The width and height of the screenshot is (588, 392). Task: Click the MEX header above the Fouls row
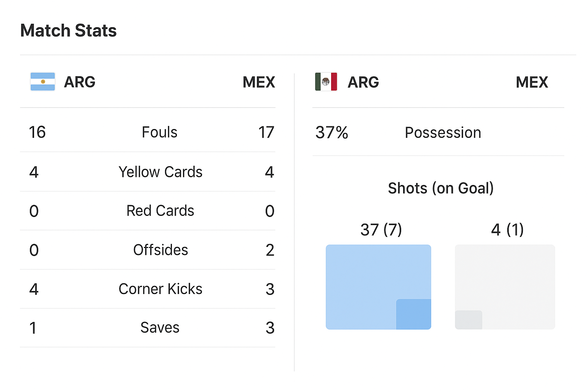click(259, 82)
